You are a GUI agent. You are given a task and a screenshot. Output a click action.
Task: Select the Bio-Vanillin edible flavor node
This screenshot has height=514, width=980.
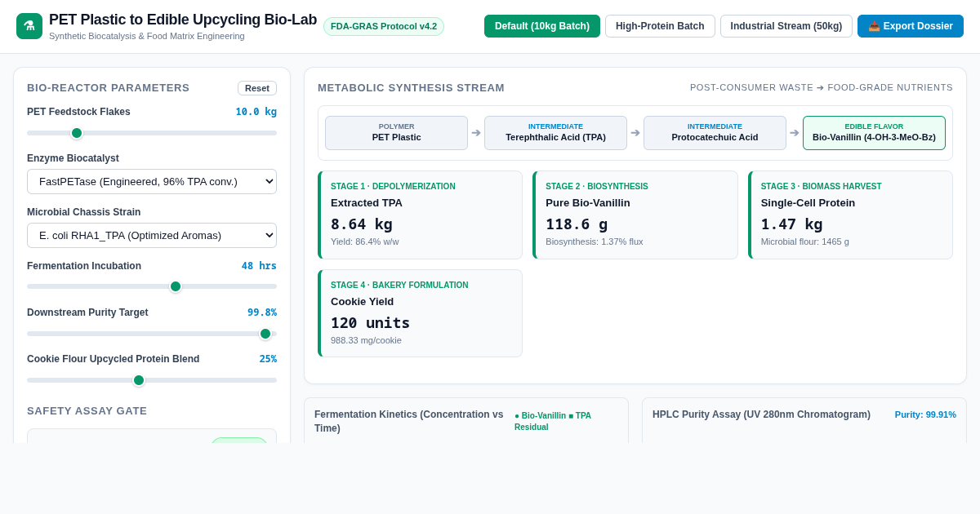coord(874,133)
